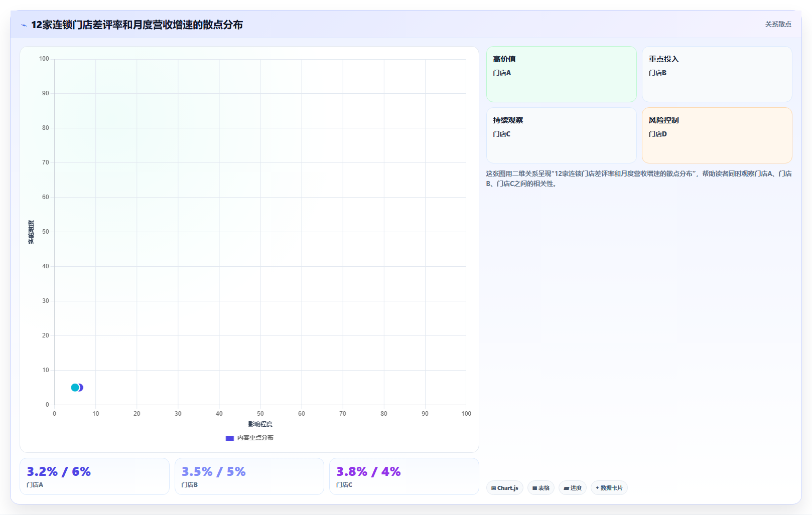
Task: Select the 高价值 门店A card
Action: (x=561, y=74)
